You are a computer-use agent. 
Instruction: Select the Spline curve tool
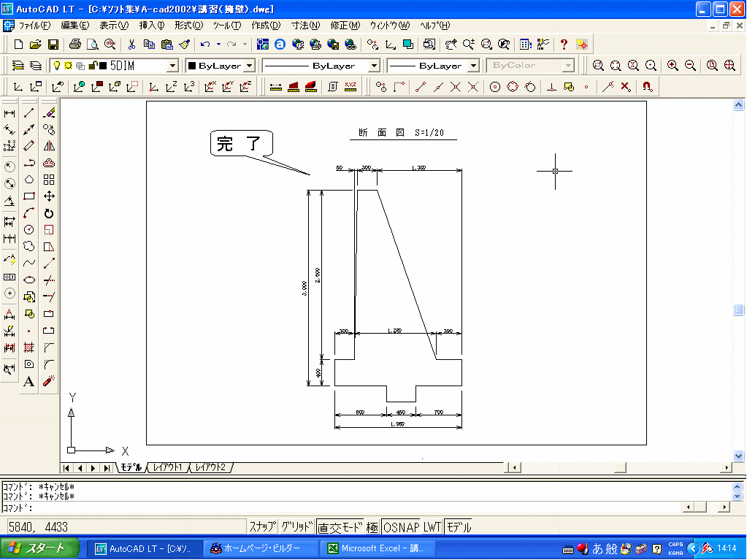coord(29,263)
